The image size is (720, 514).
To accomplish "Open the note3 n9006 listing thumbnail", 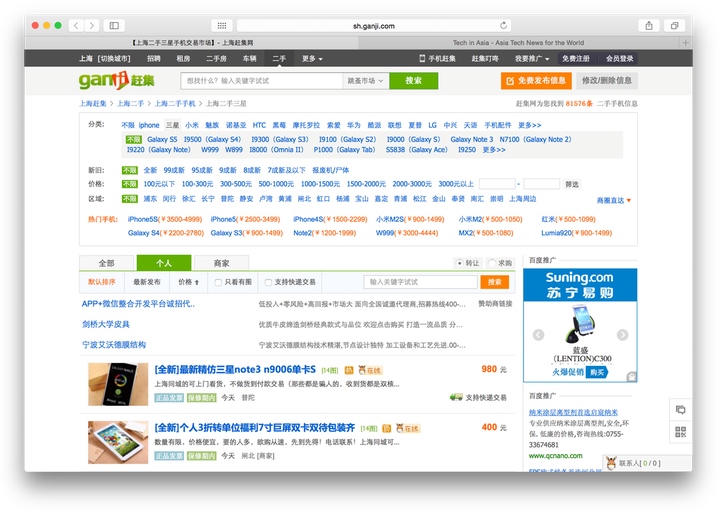I will pos(118,384).
